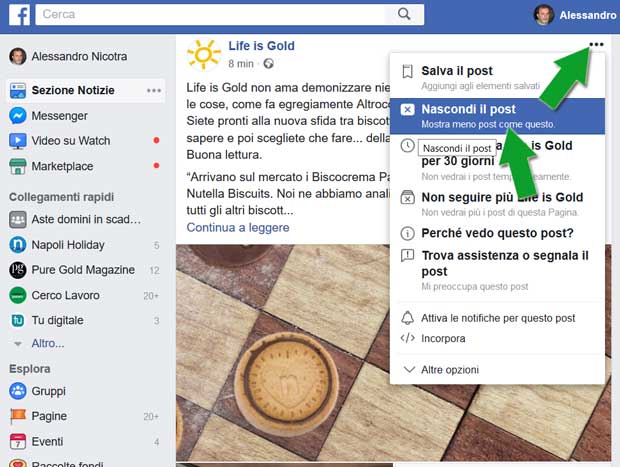Click Sezione Notizie news feed icon
Screen dimensions: 620x467
pos(18,91)
